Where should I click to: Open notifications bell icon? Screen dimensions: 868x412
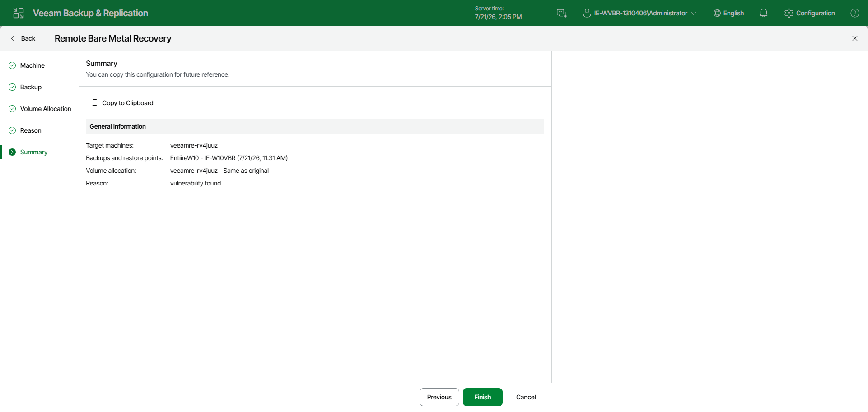[x=764, y=13]
